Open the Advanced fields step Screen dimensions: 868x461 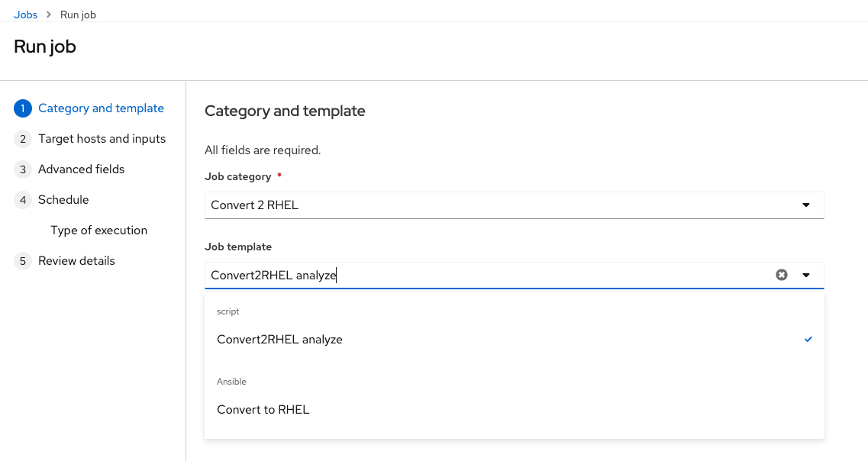click(82, 169)
